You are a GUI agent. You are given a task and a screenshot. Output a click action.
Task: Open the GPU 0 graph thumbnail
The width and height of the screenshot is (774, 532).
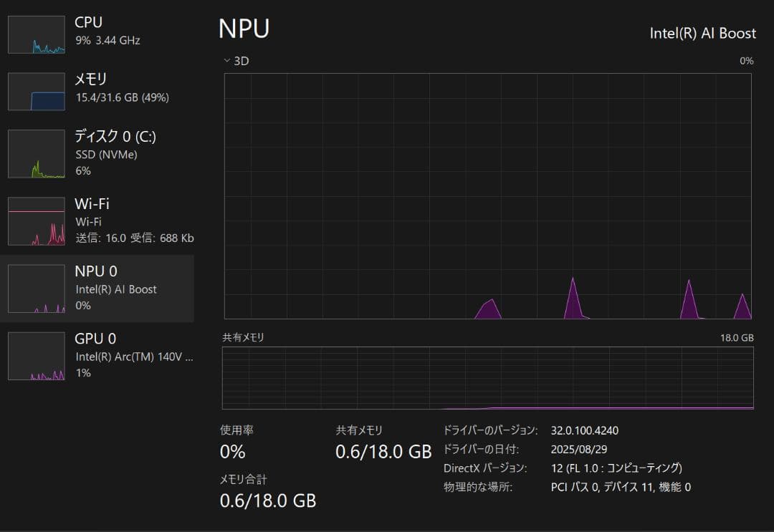pyautogui.click(x=37, y=356)
